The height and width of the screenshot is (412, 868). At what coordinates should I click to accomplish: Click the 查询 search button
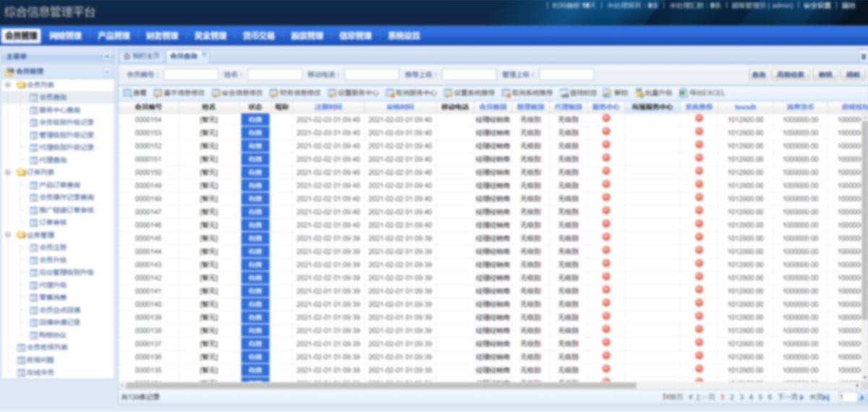click(x=758, y=74)
